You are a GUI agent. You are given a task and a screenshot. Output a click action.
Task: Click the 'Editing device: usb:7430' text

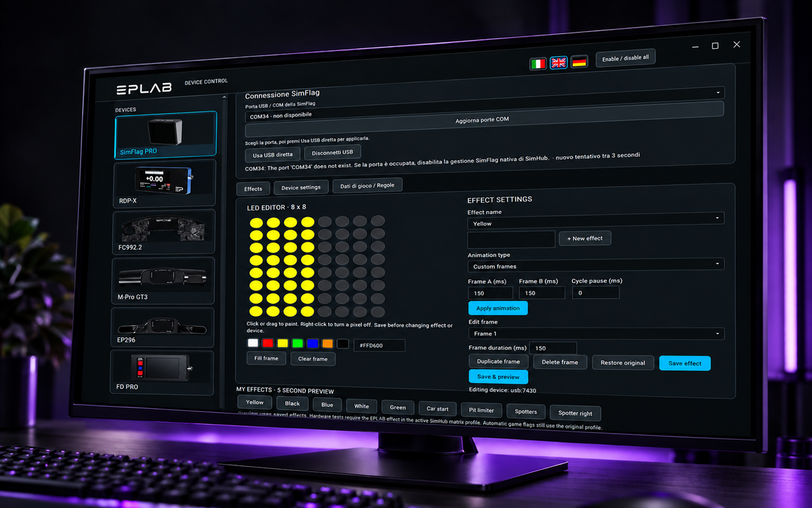[502, 390]
